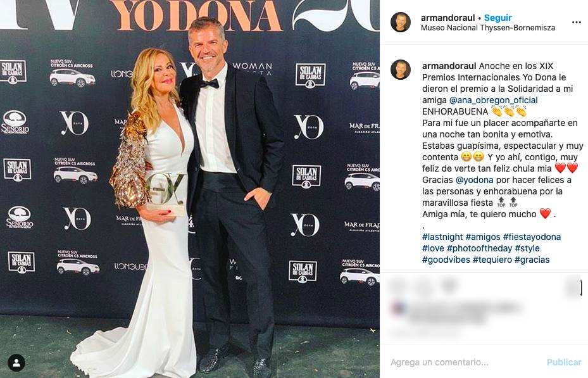Open the #amigos hashtag
This screenshot has width=588, height=378.
click(x=483, y=237)
